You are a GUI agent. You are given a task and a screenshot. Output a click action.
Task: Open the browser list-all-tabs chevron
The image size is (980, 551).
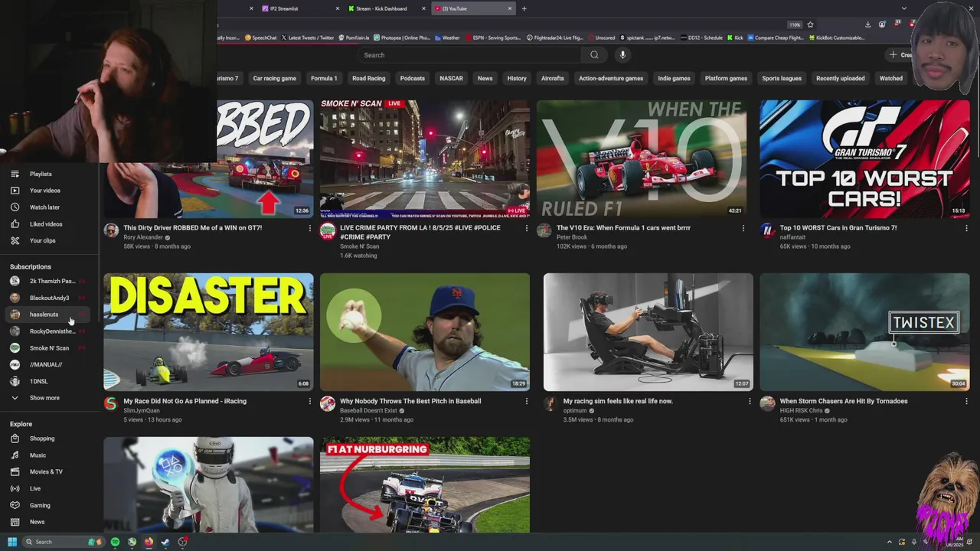904,8
